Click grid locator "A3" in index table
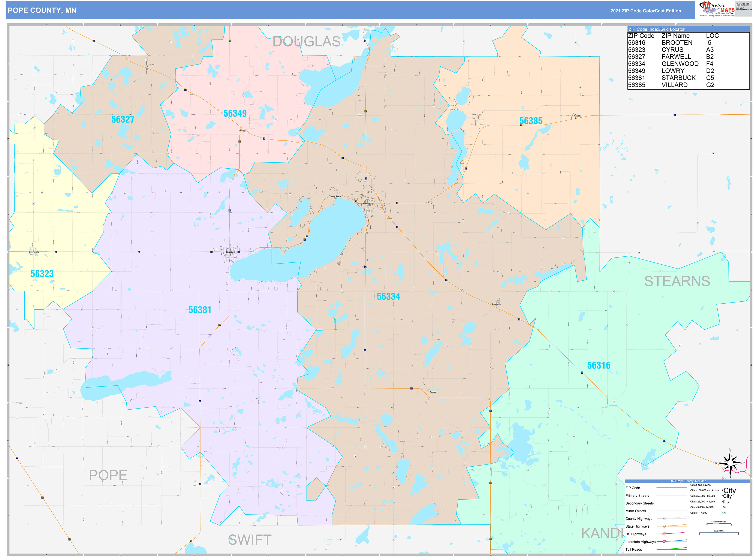The width and height of the screenshot is (756, 557). (710, 50)
